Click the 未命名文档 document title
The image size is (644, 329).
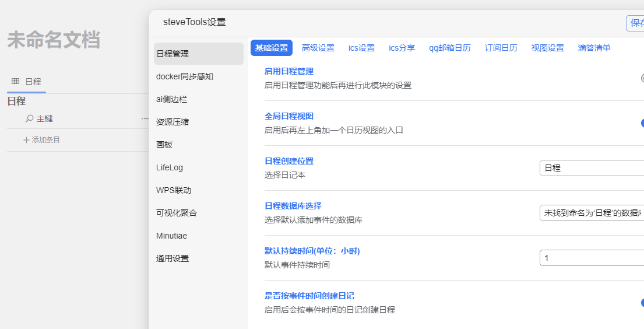point(54,40)
